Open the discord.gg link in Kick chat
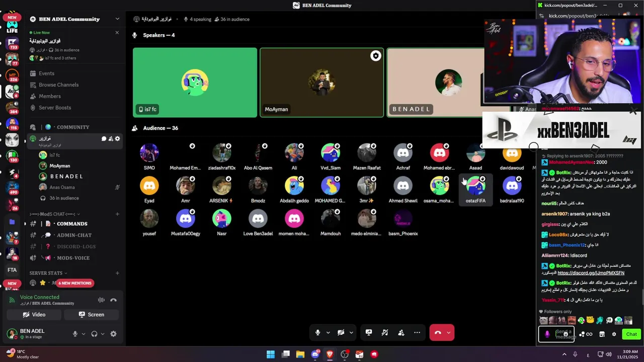Viewport: 644px width, 362px height. [591, 273]
